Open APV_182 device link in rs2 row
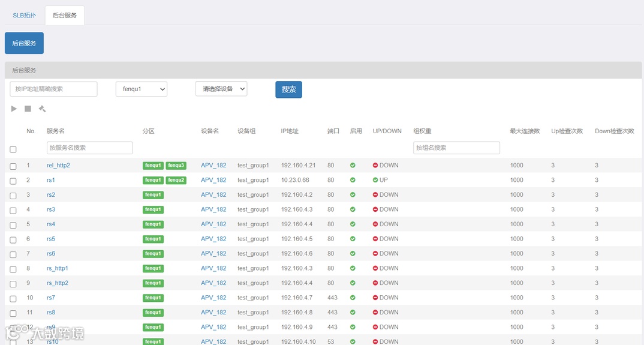The height and width of the screenshot is (345, 644). point(213,195)
